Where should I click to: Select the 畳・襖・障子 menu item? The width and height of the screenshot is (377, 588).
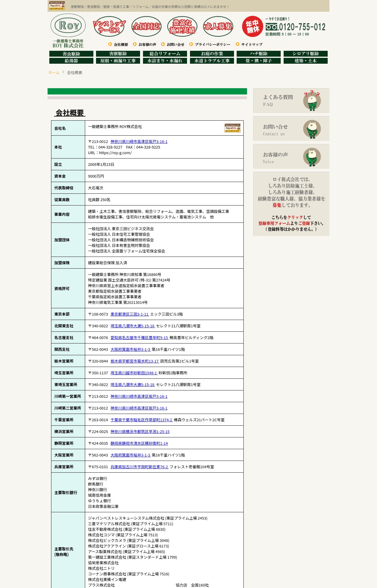click(259, 61)
